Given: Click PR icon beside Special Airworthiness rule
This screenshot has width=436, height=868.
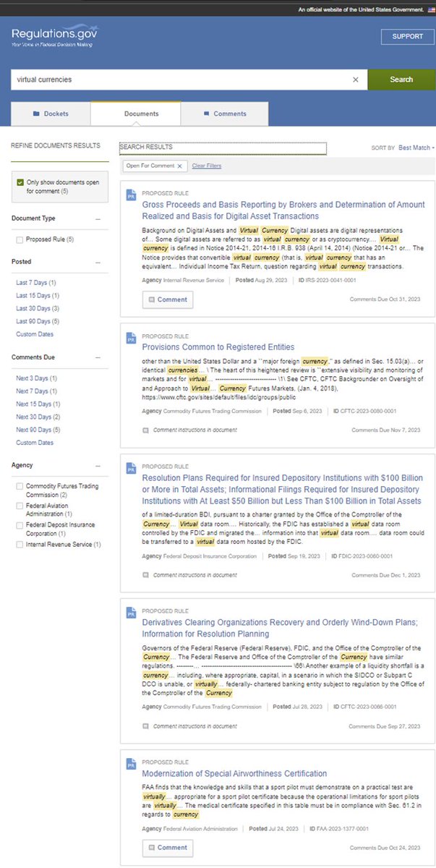Looking at the screenshot, I should click(131, 764).
